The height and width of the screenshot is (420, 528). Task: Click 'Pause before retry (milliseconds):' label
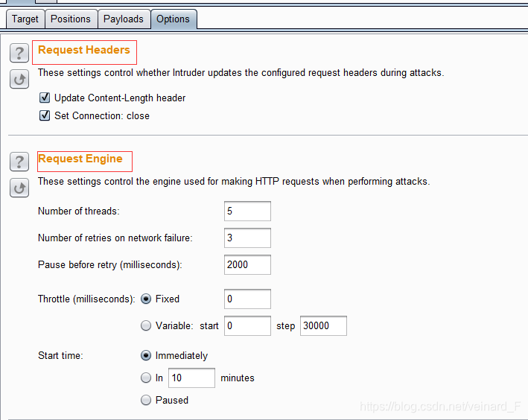110,265
